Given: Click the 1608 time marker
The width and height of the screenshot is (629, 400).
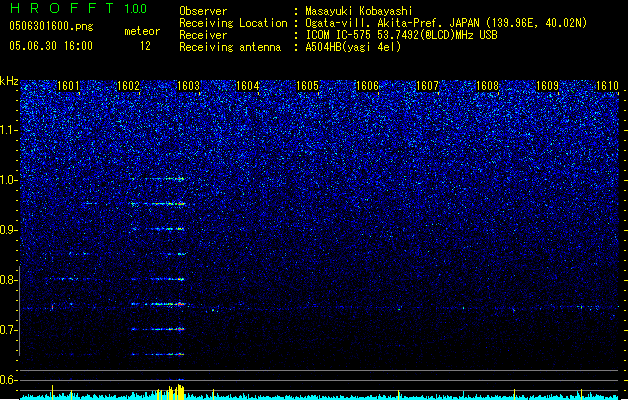Looking at the screenshot, I should point(487,86).
